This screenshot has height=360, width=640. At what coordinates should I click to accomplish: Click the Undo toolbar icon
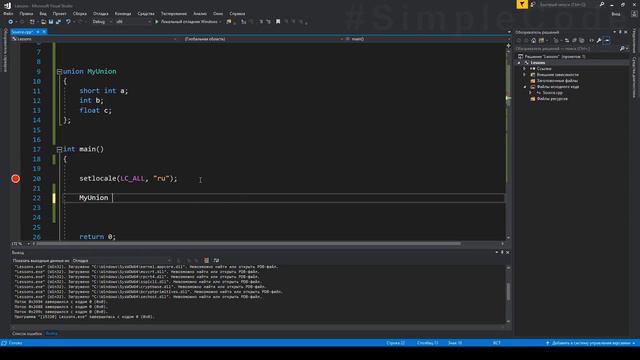click(x=68, y=22)
